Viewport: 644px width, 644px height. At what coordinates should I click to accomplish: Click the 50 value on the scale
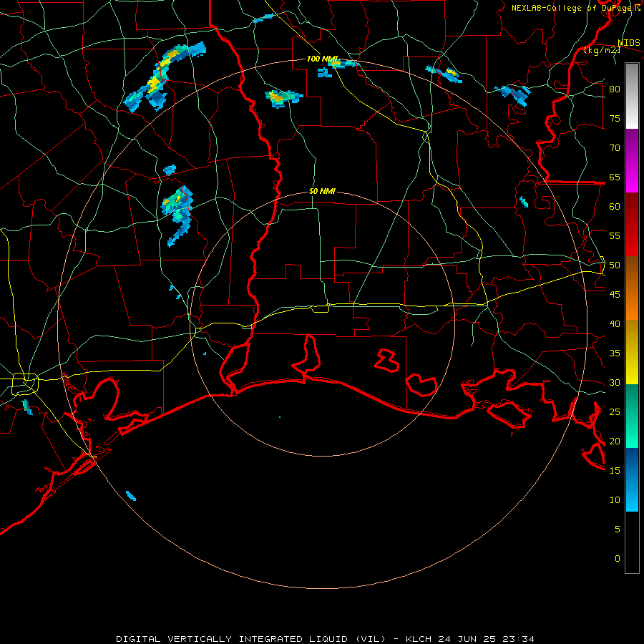click(615, 265)
